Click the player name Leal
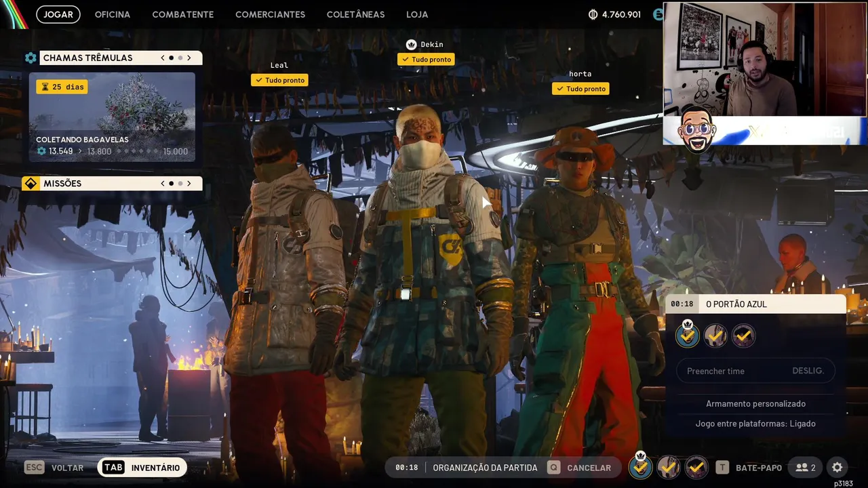This screenshot has height=488, width=868. [279, 66]
